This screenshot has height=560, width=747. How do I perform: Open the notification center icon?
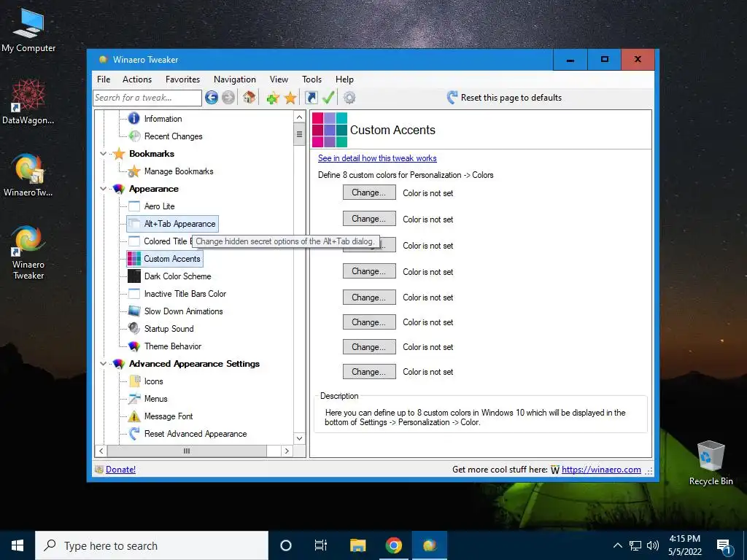click(x=724, y=546)
